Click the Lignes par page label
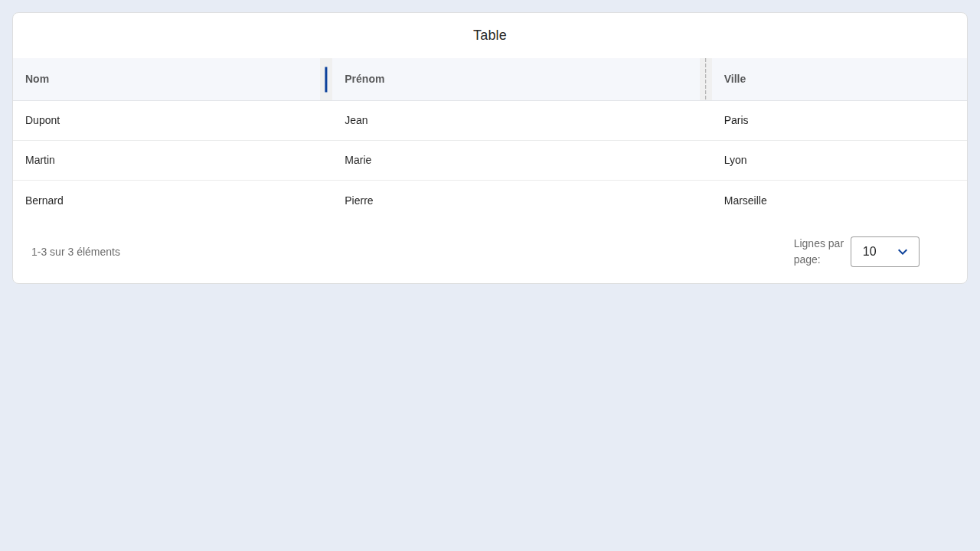Image resolution: width=980 pixels, height=551 pixels. 818,251
